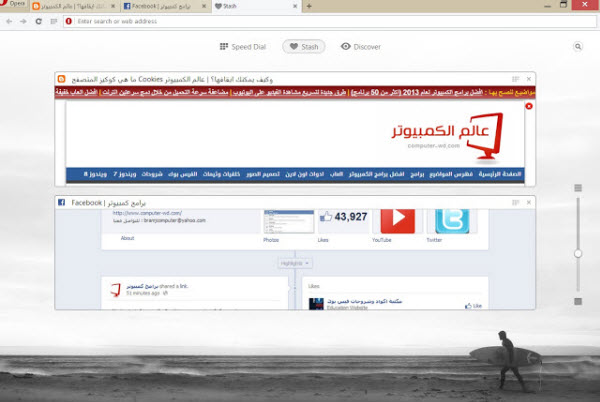This screenshot has height=402, width=600.
Task: Expand the Highlights dropdown
Action: coord(295,263)
